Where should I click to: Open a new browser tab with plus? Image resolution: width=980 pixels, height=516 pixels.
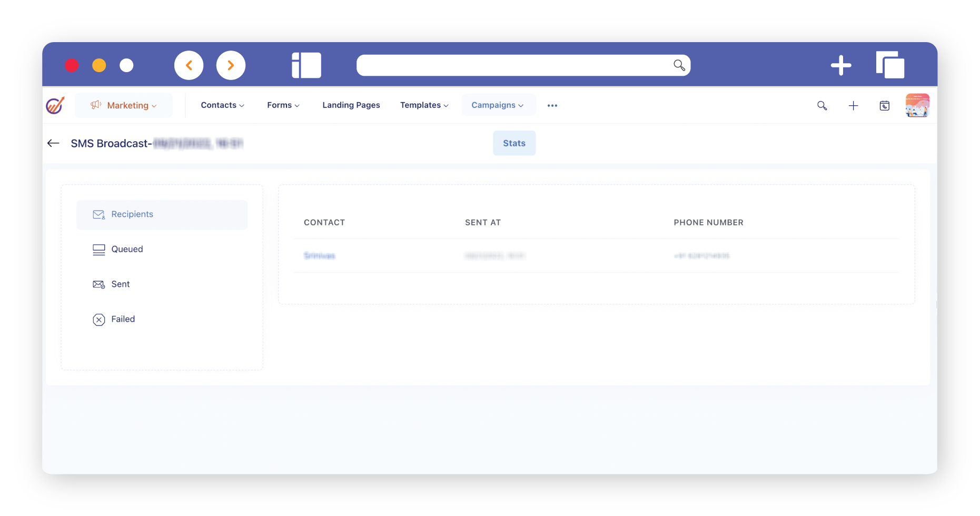coord(840,65)
